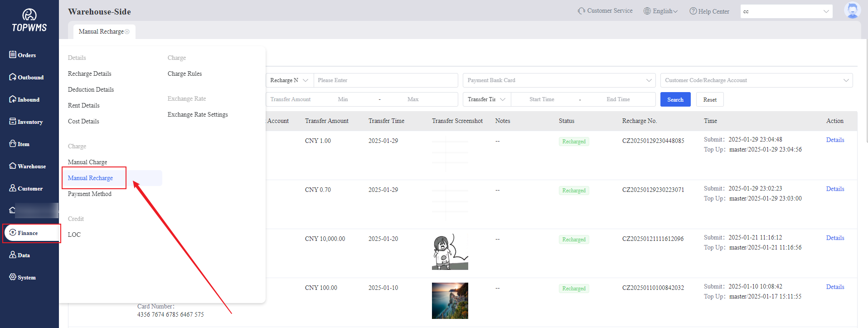868x328 pixels.
Task: Click the sunset coast transfer screenshot thumbnail
Action: pos(450,300)
